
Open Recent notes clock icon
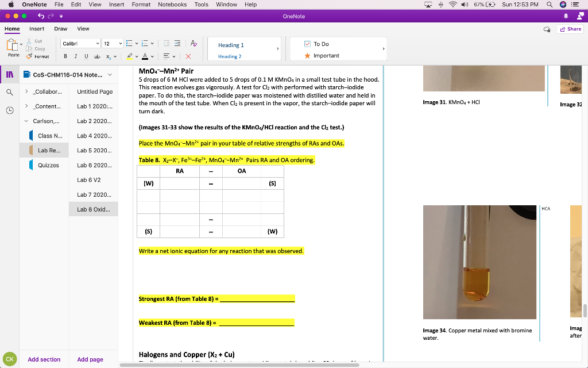point(10,110)
